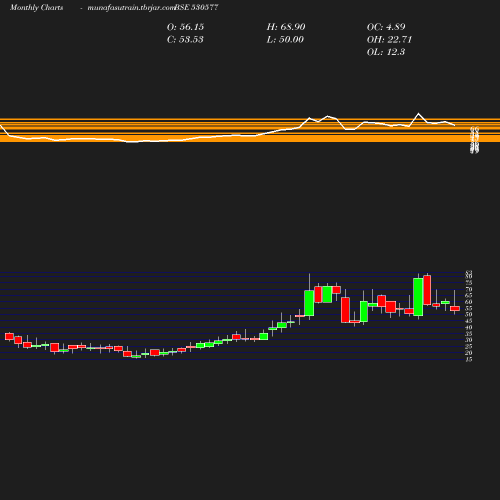500x500 pixels.
Task: Click the price axis label 15
Action: [469, 359]
